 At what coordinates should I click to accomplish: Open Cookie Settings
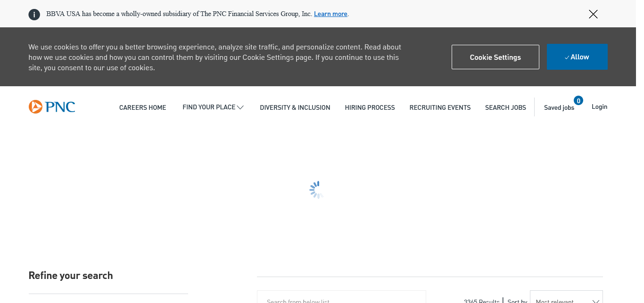495,57
